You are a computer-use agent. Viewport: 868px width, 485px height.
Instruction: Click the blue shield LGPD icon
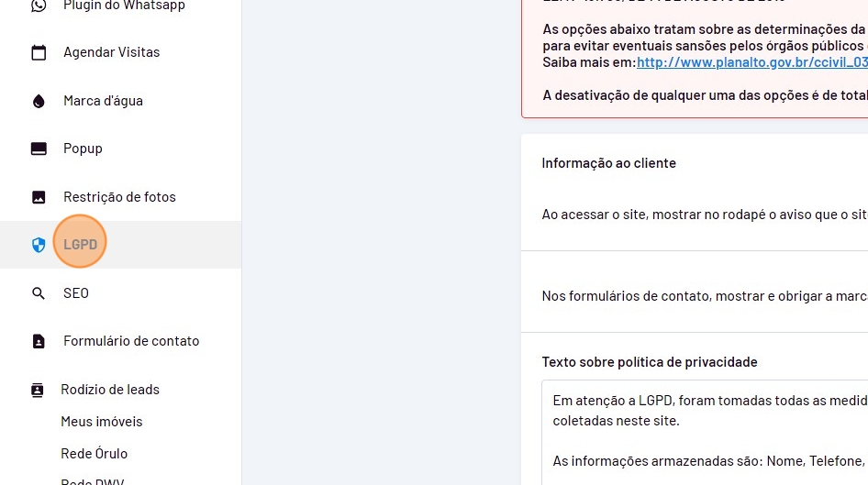39,245
